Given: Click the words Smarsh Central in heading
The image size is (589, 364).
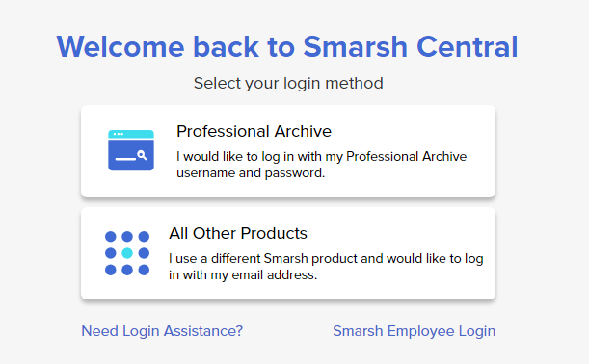Looking at the screenshot, I should 411,47.
